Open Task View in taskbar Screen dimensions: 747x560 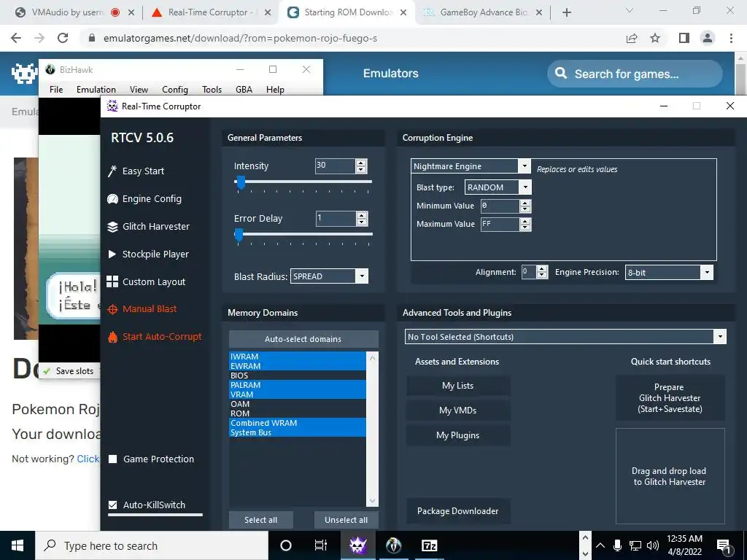click(x=321, y=545)
